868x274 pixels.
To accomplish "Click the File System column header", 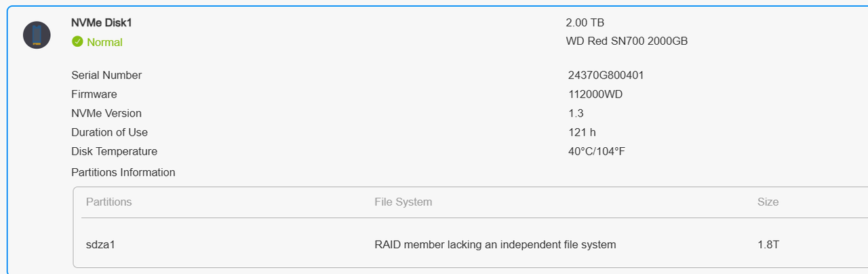I will [x=403, y=202].
